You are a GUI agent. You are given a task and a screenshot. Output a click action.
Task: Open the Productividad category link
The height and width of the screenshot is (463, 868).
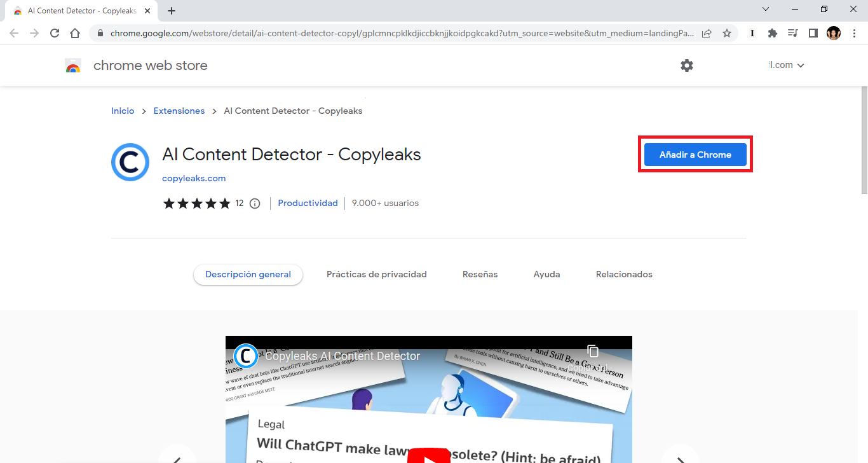pyautogui.click(x=308, y=203)
